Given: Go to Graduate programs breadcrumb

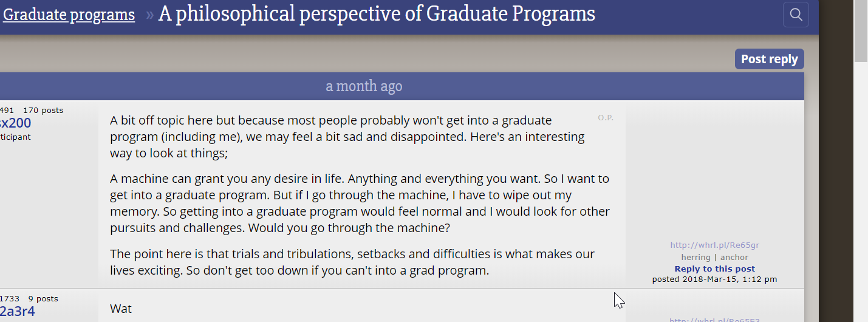Looking at the screenshot, I should coord(69,15).
